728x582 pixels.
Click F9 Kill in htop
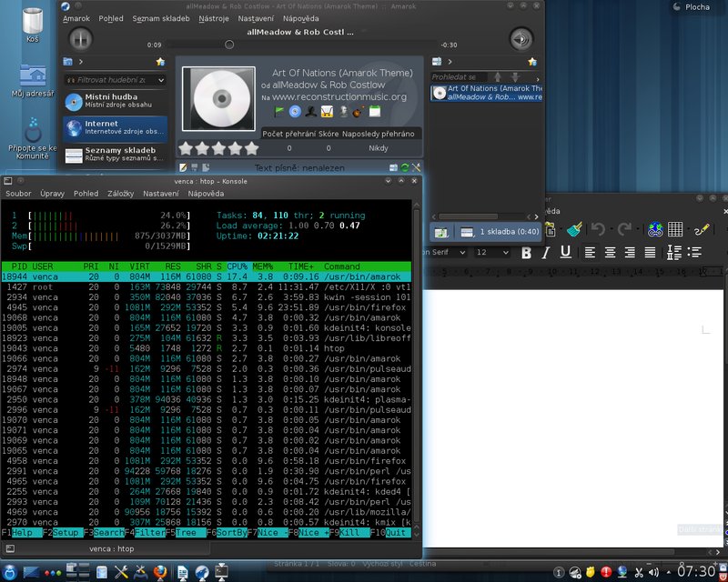pos(349,532)
